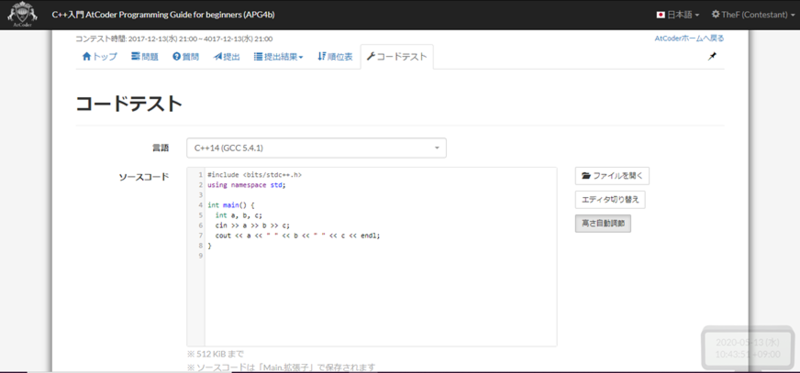Screen dimensions: 800x373
Task: Click line number 9 in editor gutter
Action: pos(201,256)
